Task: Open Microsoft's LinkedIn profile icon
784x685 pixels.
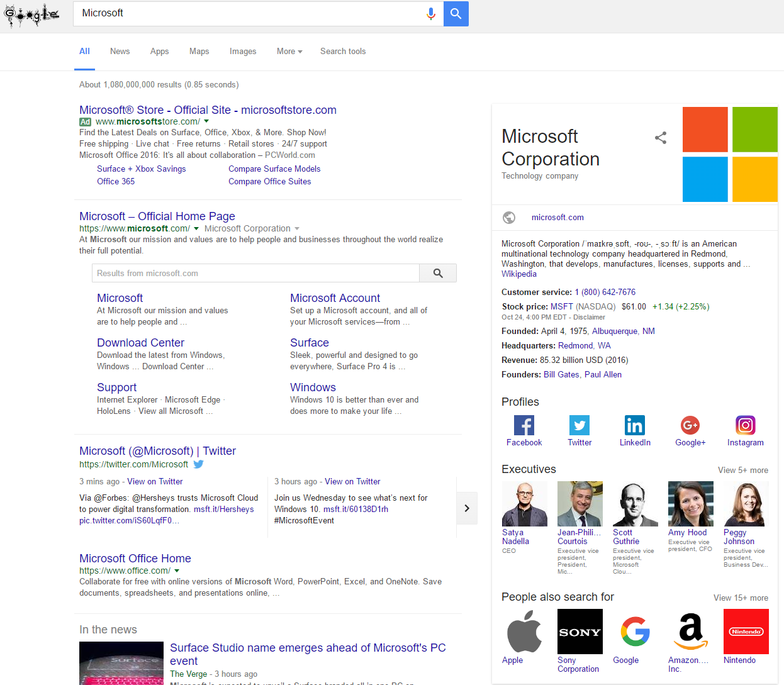Action: [634, 426]
